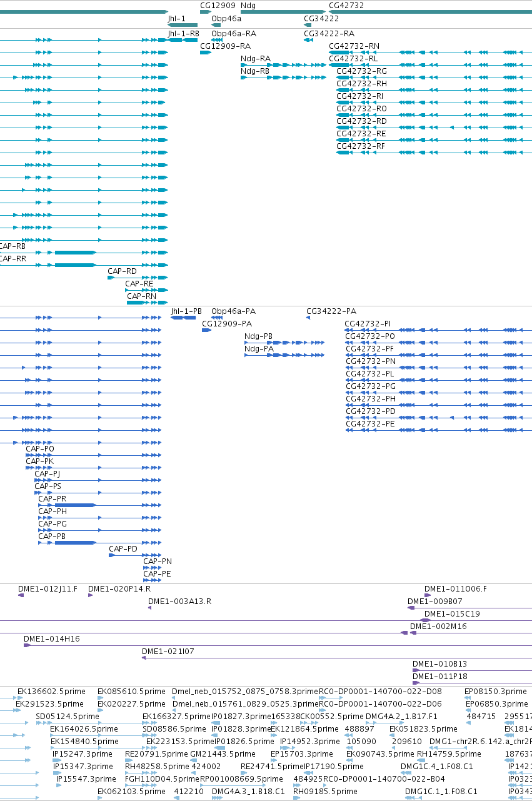The height and width of the screenshot is (801, 532).
Task: Select transcript CG34222-RA
Action: 329,33
